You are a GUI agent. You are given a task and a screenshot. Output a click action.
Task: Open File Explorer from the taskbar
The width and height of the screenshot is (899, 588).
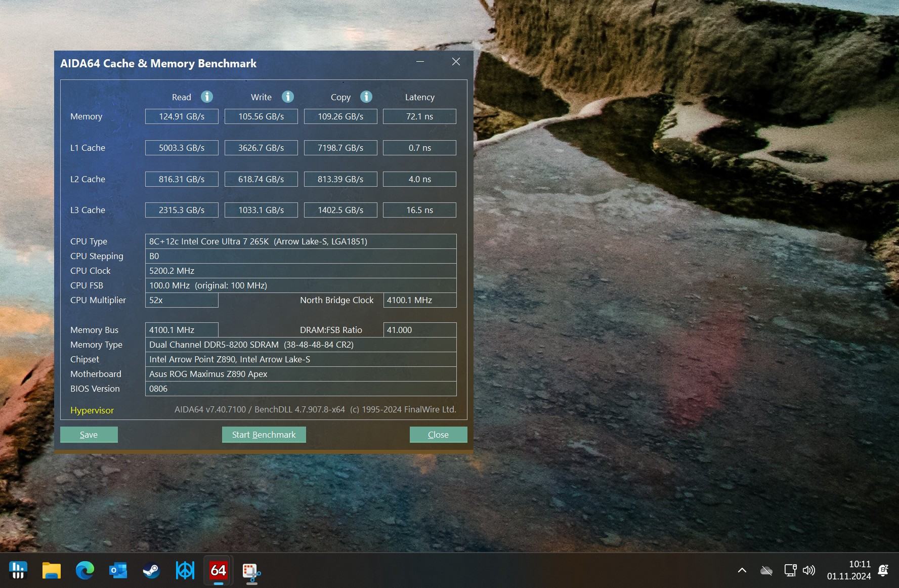(x=51, y=570)
